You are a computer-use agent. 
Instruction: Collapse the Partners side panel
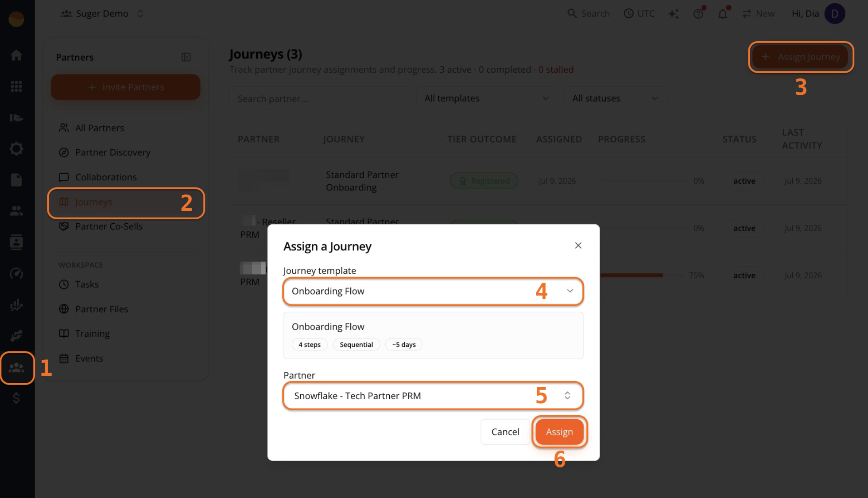[x=186, y=57]
